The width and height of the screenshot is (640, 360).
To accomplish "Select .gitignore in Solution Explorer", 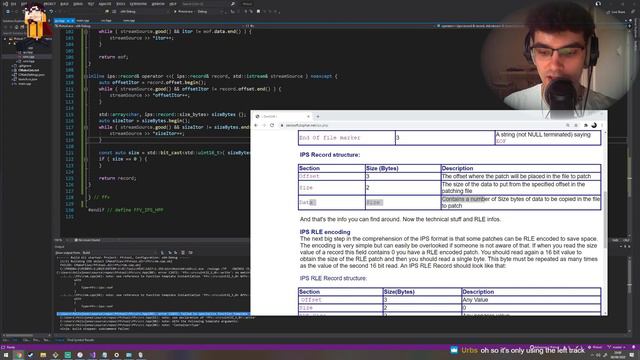I will click(x=24, y=66).
